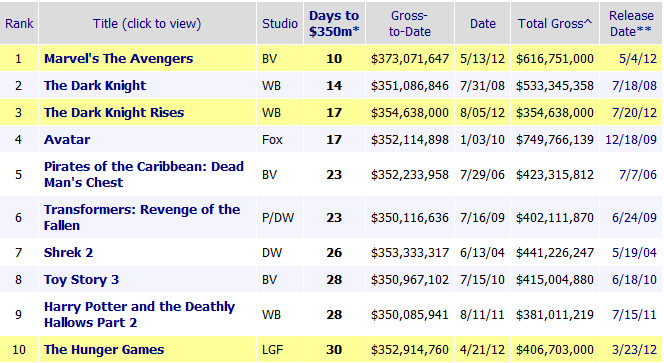Sort by Title column header
Screen dimensions: 664x363
pos(147,24)
